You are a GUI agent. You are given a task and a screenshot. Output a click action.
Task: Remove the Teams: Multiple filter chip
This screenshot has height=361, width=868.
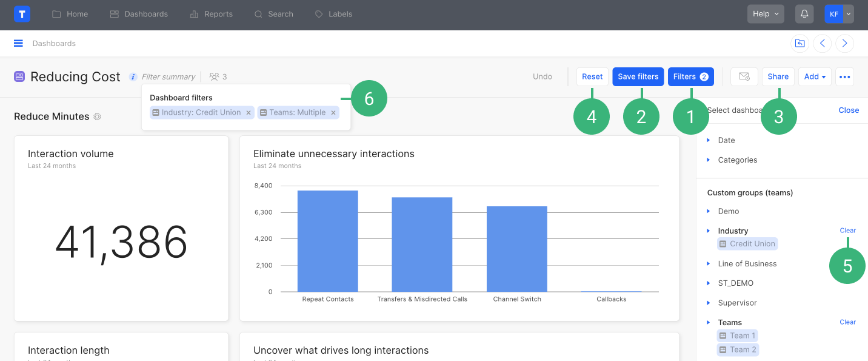[333, 112]
